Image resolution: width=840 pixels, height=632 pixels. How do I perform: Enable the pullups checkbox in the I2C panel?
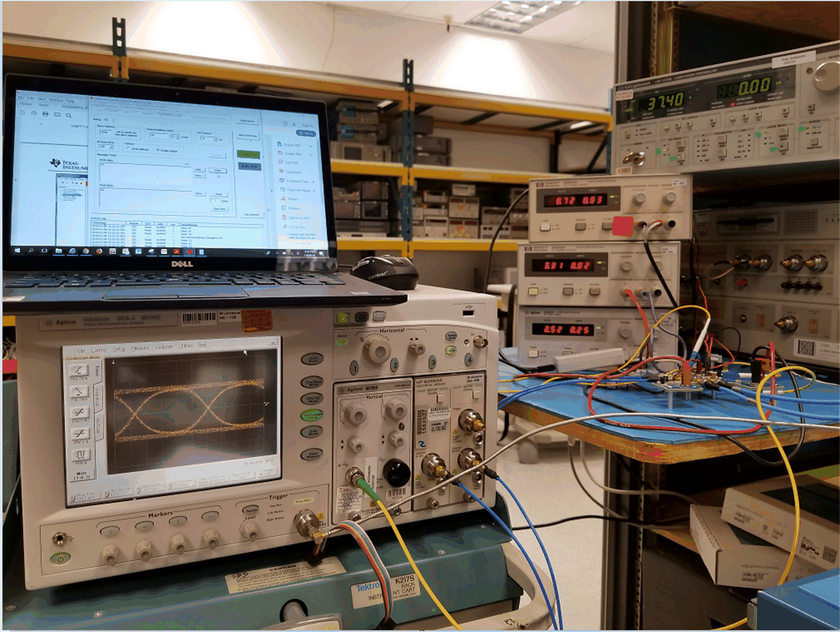(158, 150)
